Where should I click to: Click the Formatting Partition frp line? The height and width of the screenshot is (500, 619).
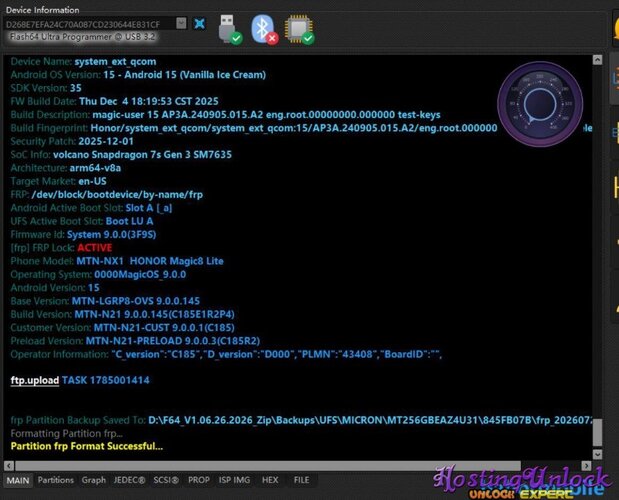(67, 434)
